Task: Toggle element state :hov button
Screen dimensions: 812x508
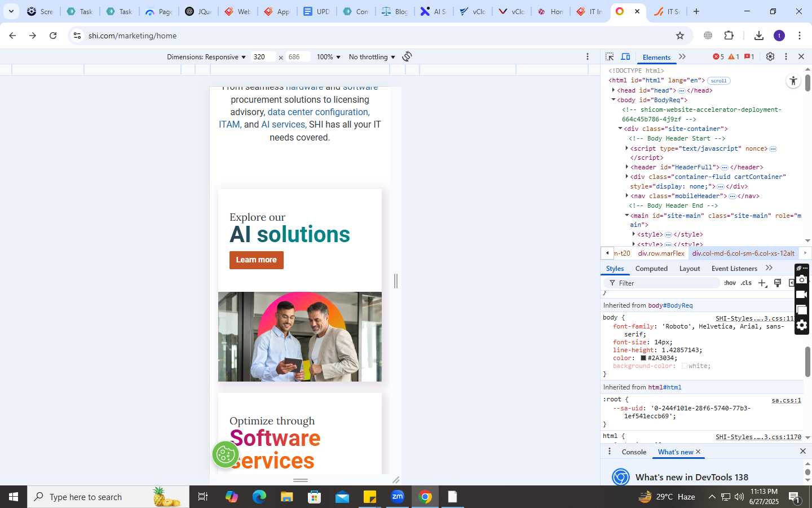Action: tap(730, 283)
